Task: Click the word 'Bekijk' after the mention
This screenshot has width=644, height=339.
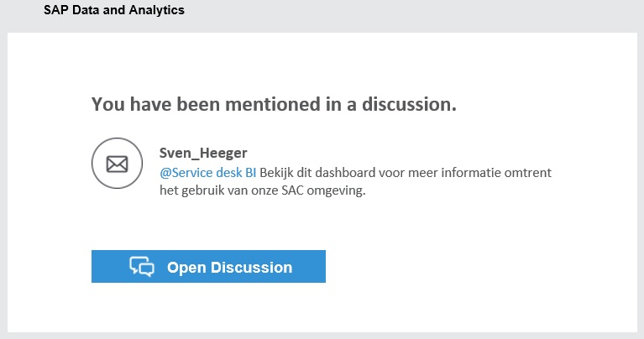Action: click(277, 173)
